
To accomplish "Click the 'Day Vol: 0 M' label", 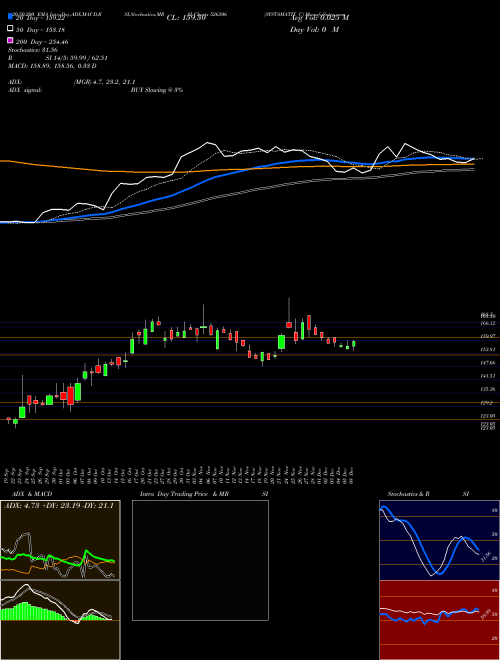I will (x=314, y=30).
